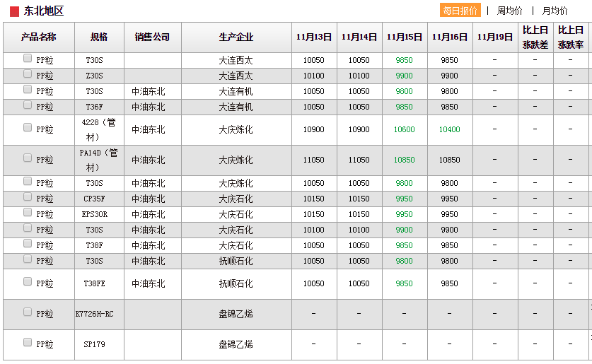Click the PA14D(管材) specification cell

[x=98, y=160]
